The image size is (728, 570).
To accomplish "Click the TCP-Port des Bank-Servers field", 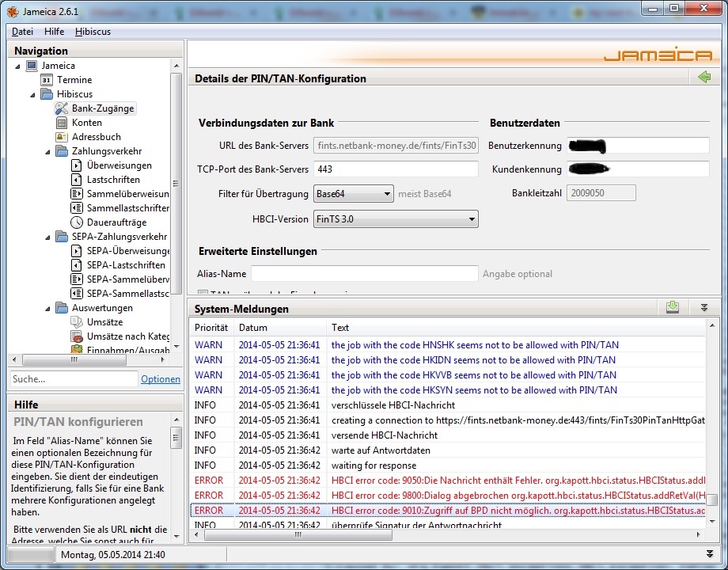I will pos(396,169).
